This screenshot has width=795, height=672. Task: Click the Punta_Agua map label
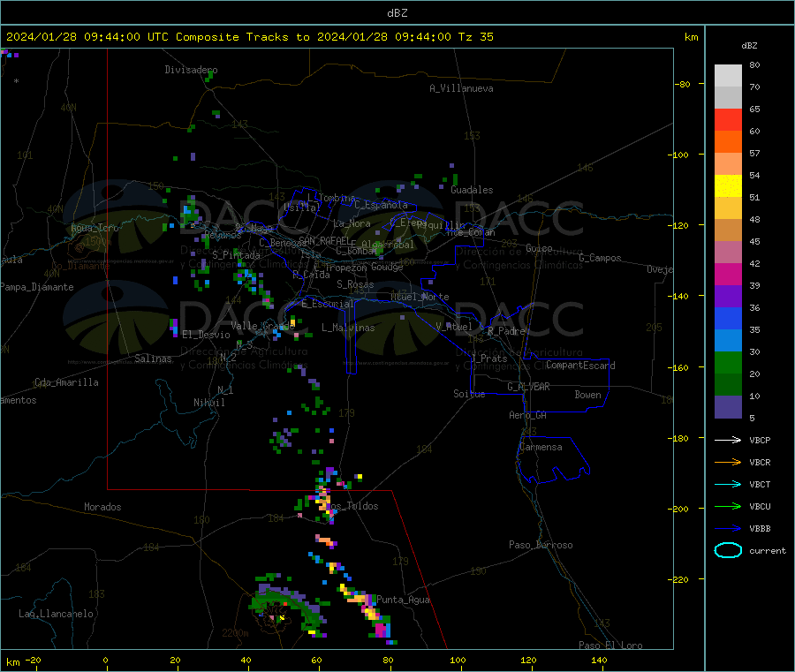point(403,600)
